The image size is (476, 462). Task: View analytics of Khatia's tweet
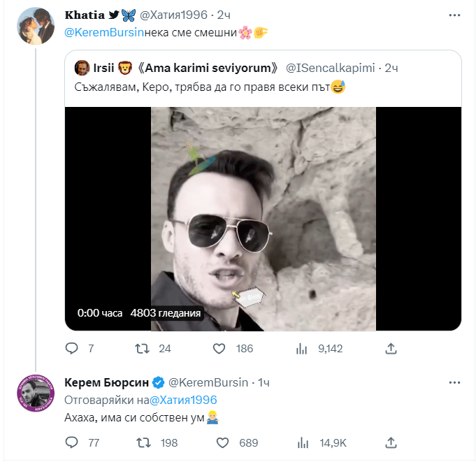pyautogui.click(x=303, y=348)
